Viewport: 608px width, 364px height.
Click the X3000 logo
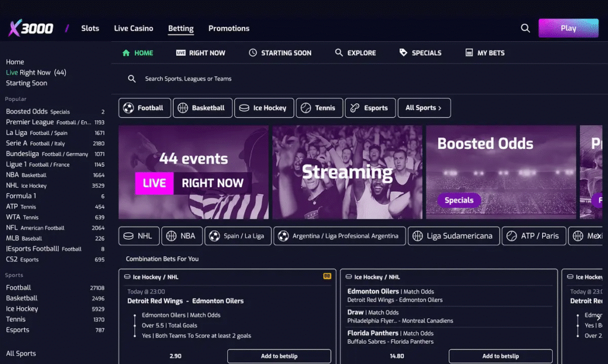[31, 28]
